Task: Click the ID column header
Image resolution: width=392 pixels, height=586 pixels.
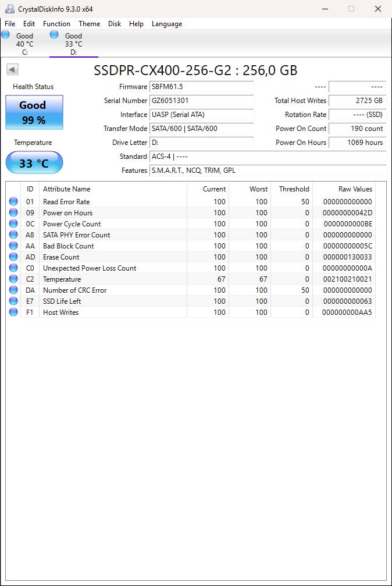Action: tap(30, 189)
